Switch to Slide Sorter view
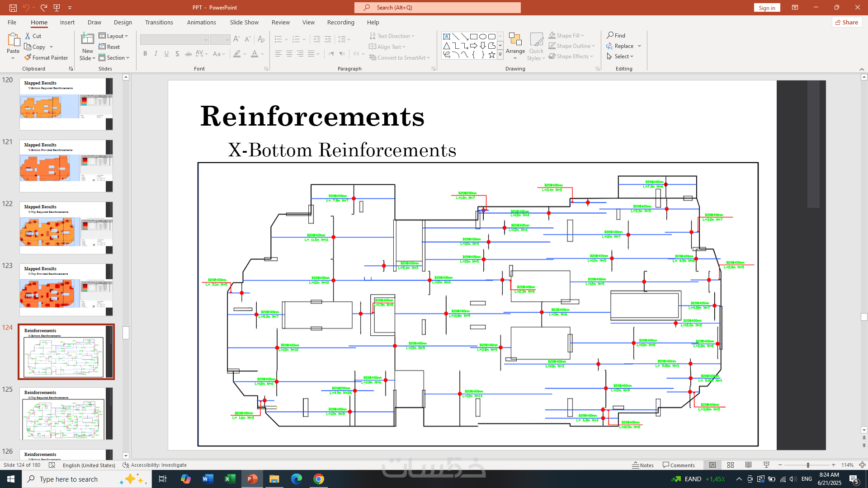This screenshot has height=488, width=868. tap(731, 465)
